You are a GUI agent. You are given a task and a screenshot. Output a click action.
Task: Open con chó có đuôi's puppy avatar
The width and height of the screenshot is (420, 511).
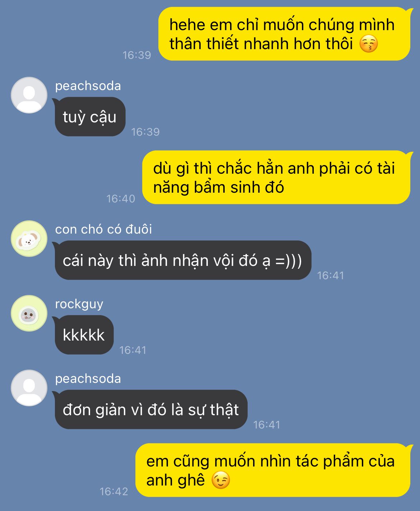[29, 239]
